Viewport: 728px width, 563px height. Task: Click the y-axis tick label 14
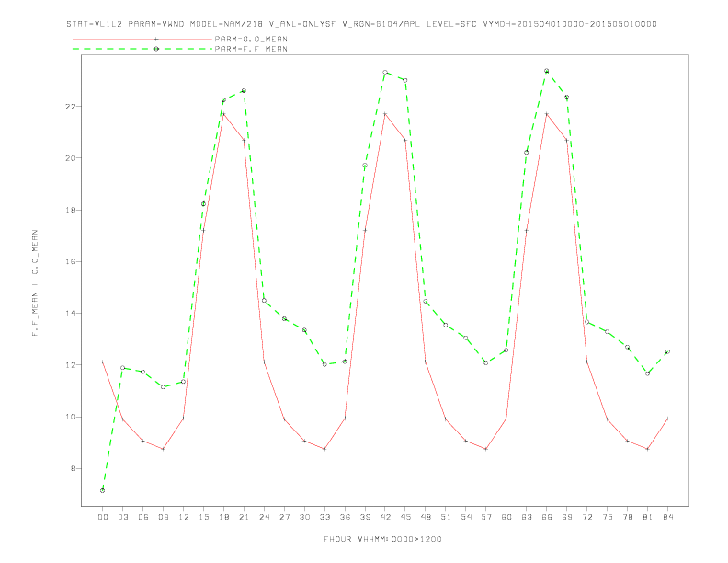[71, 313]
